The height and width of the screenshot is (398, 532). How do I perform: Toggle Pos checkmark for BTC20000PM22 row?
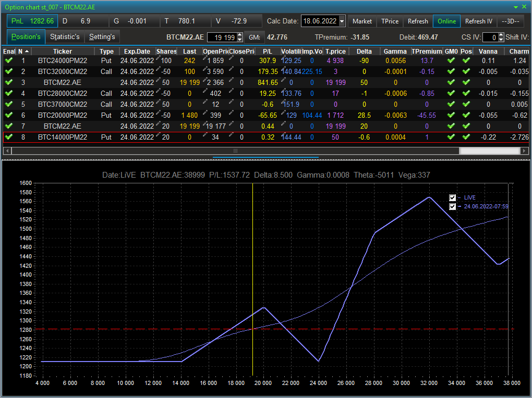[x=466, y=115]
